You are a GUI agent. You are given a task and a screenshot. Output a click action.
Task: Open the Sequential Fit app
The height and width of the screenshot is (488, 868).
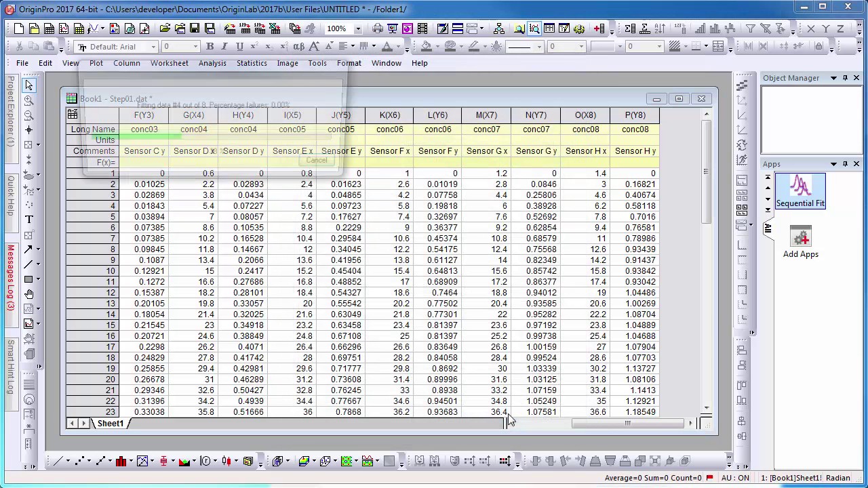tap(800, 190)
